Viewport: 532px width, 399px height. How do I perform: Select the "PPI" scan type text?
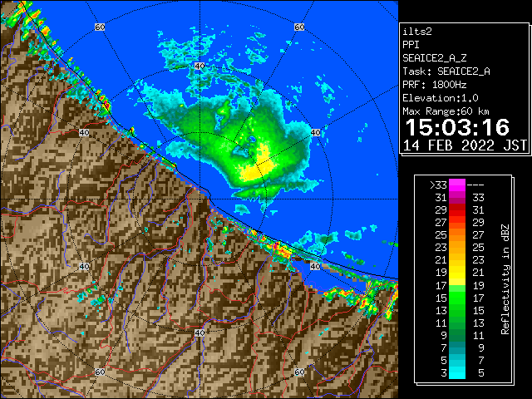(x=411, y=45)
